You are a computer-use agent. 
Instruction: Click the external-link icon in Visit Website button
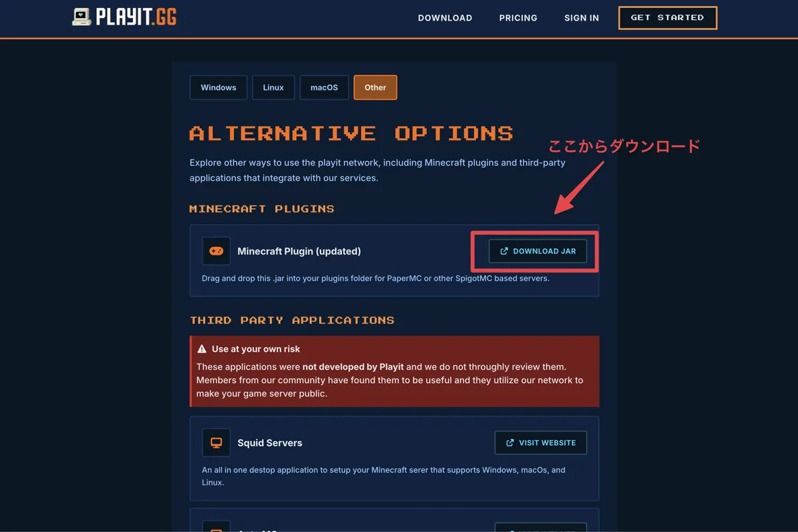[510, 443]
